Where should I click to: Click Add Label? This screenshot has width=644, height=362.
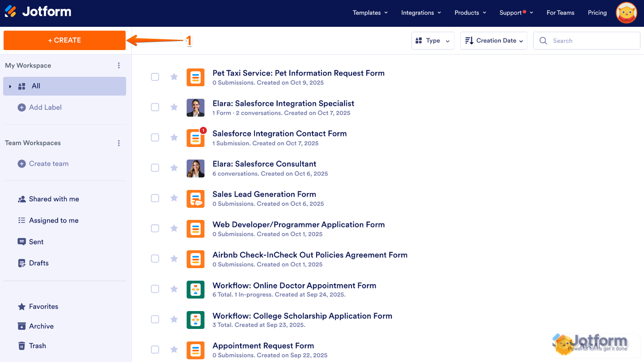click(x=40, y=107)
